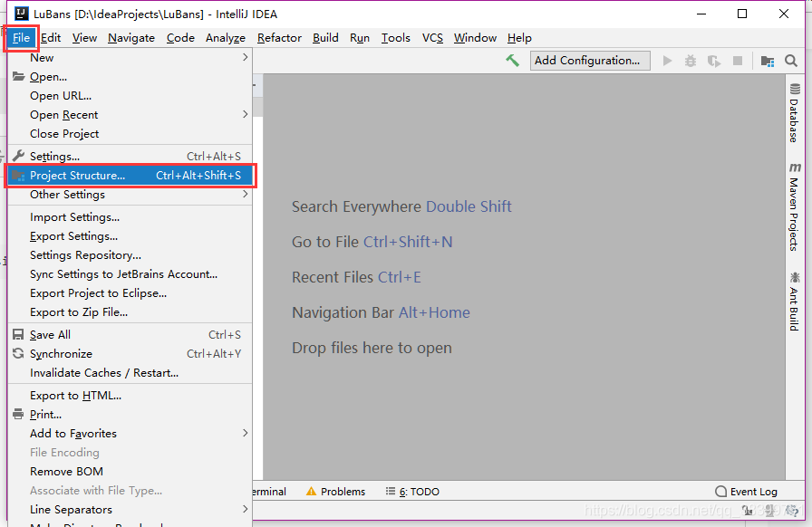The image size is (812, 527).
Task: Open Project Structure toolbar folder icon
Action: pyautogui.click(x=768, y=61)
